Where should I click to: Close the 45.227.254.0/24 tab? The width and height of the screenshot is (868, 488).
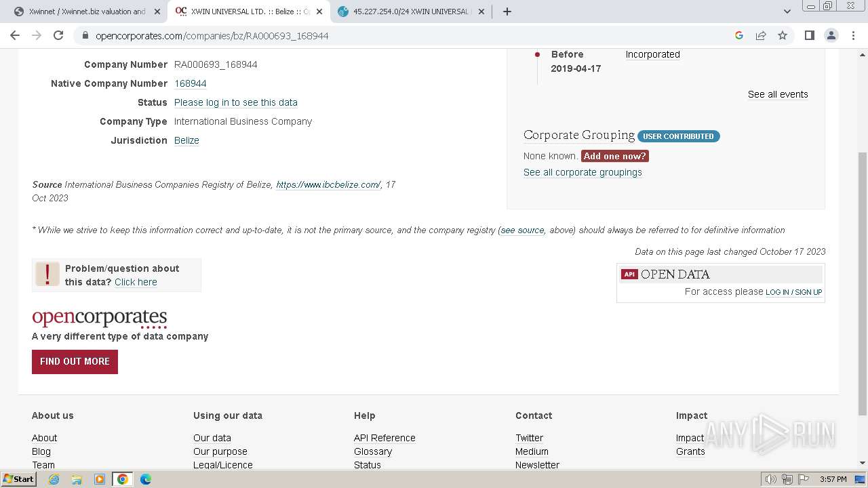coord(481,12)
